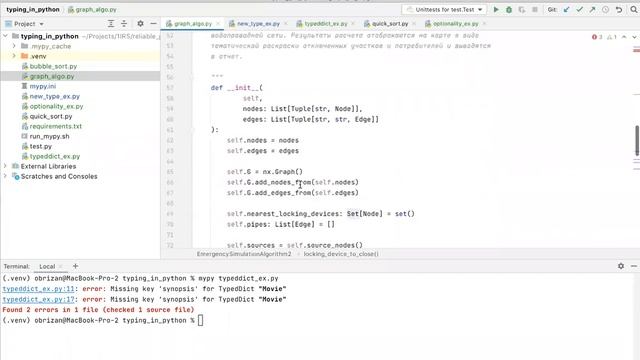Open typeddict_ex.py:11 error link in terminal
The width and height of the screenshot is (640, 360).
point(38,289)
